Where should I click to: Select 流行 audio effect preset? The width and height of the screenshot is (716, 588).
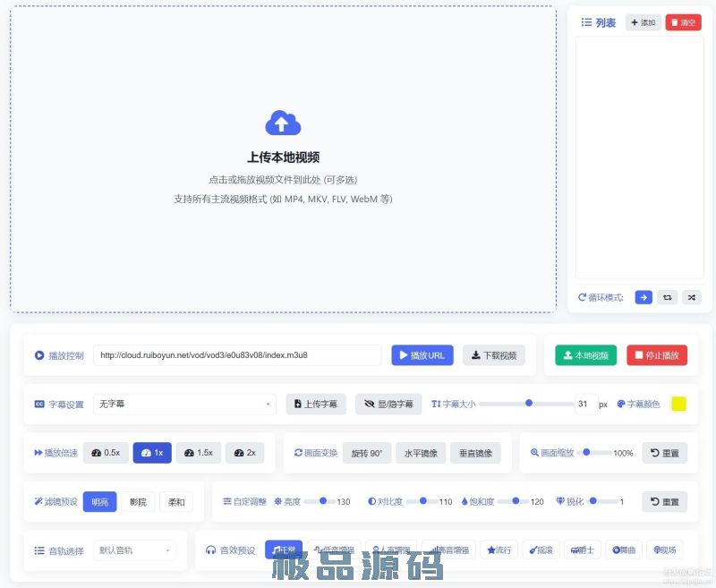499,550
